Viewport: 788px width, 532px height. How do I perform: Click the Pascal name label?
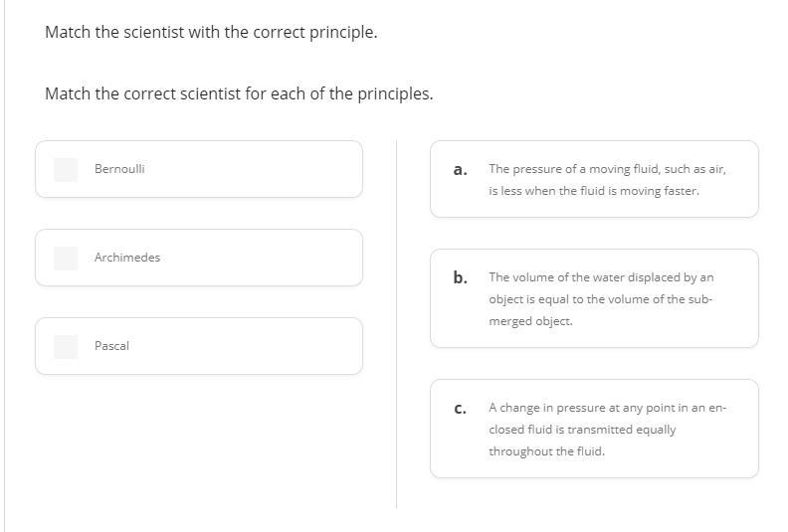click(111, 346)
